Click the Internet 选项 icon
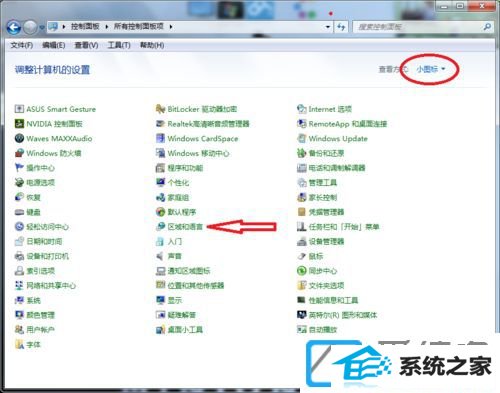The height and width of the screenshot is (393, 500). [301, 109]
